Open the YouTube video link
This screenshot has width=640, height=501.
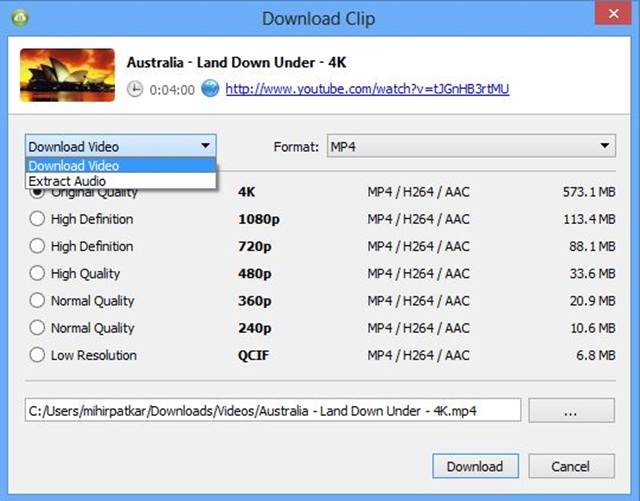367,89
